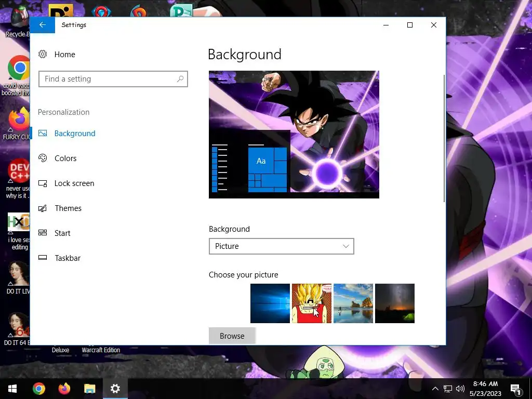Select the HxD desktop icon
532x399 pixels.
[x=19, y=222]
